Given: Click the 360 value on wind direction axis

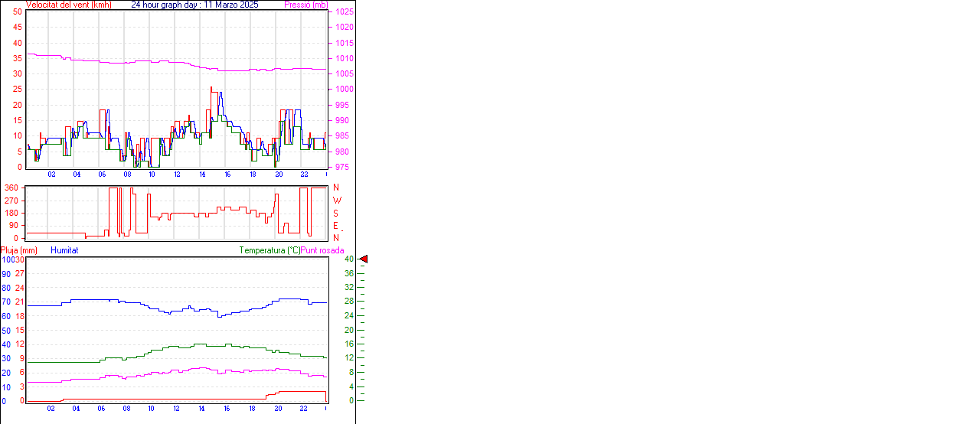Looking at the screenshot, I should (x=12, y=188).
